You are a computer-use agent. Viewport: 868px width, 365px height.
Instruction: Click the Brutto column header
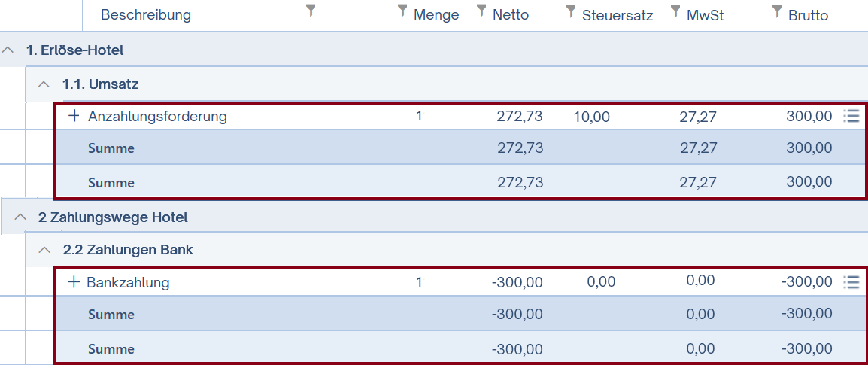point(808,15)
